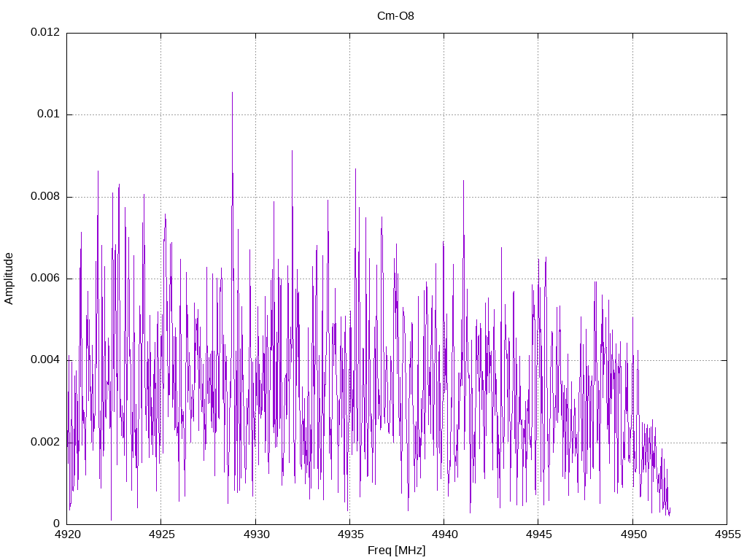Viewport: 747px width, 560px height.
Task: Click the 4930 x-axis tick label
Action: (256, 534)
